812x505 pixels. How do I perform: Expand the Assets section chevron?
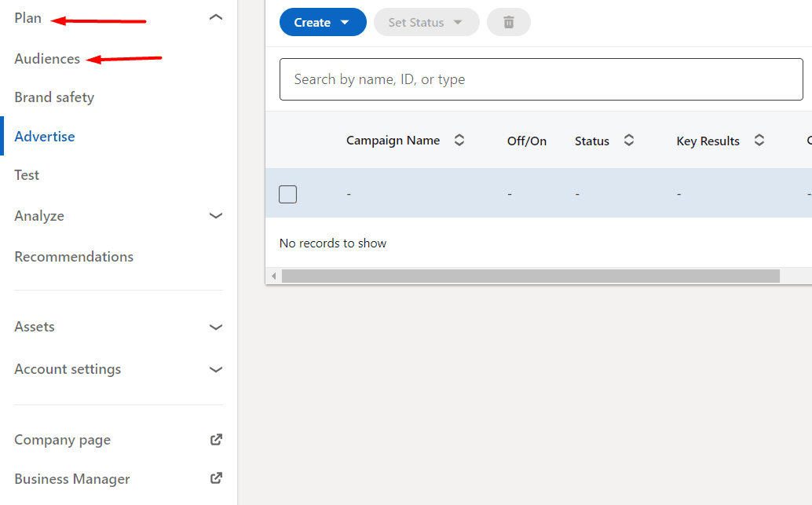(x=215, y=327)
